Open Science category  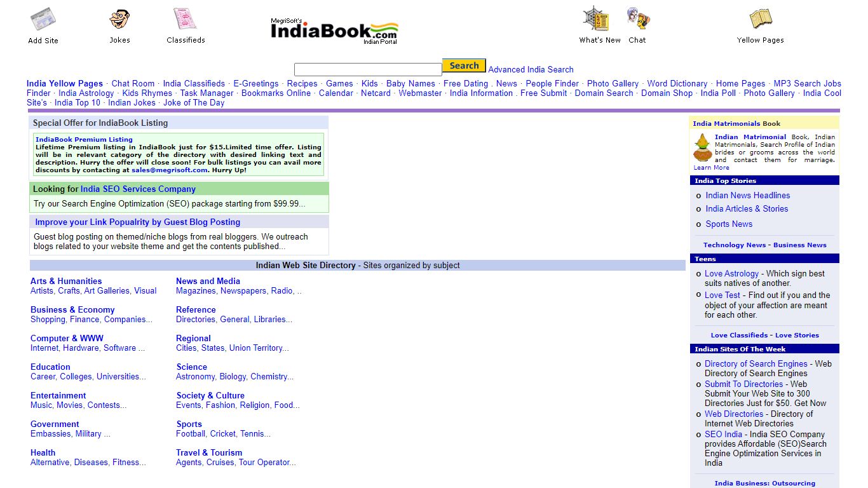pyautogui.click(x=192, y=367)
